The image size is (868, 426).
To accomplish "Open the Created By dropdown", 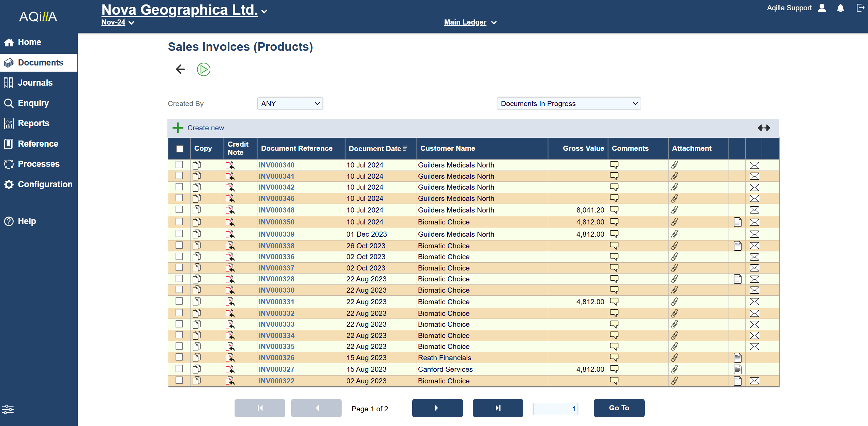I will tap(290, 104).
